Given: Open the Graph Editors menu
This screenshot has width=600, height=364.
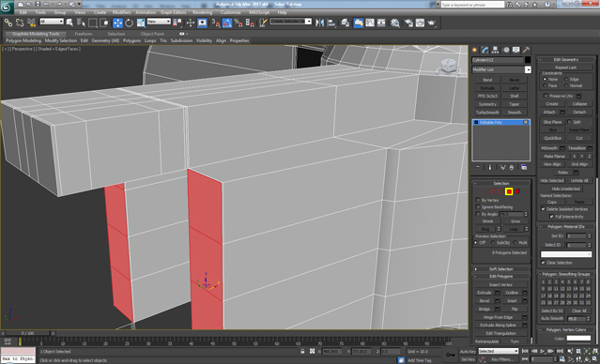Looking at the screenshot, I should click(173, 12).
